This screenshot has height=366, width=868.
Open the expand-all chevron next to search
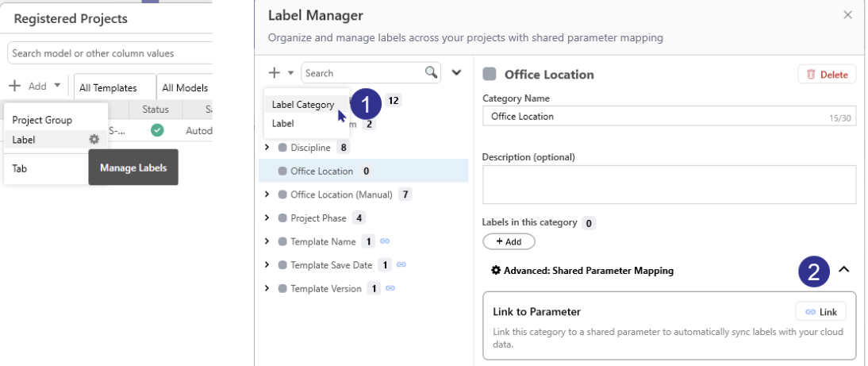point(457,72)
